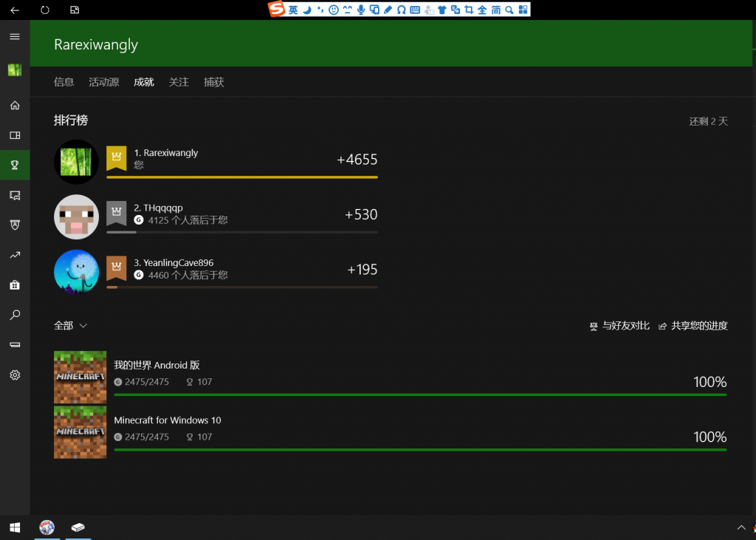
Task: Toggle Sogou 英 language mode
Action: click(x=293, y=10)
